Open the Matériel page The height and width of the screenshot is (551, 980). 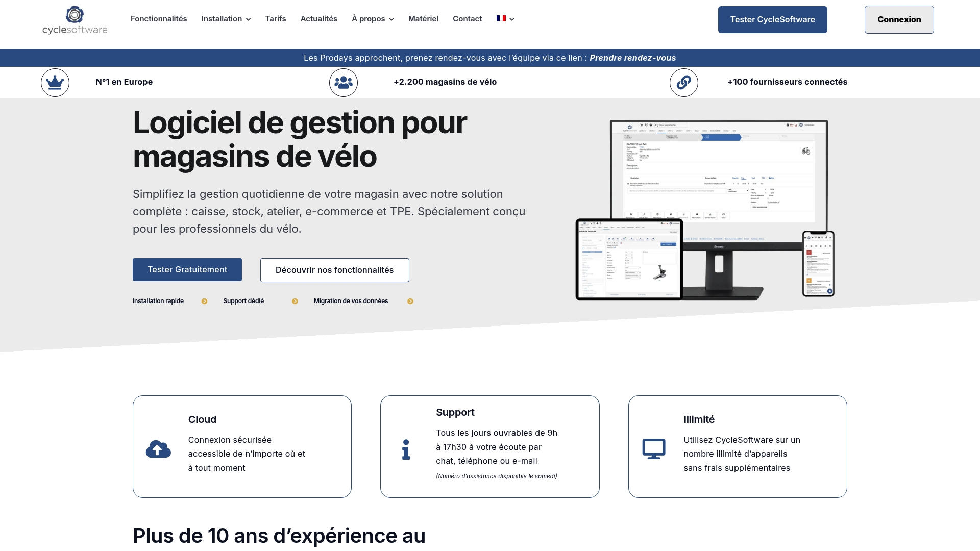coord(423,19)
